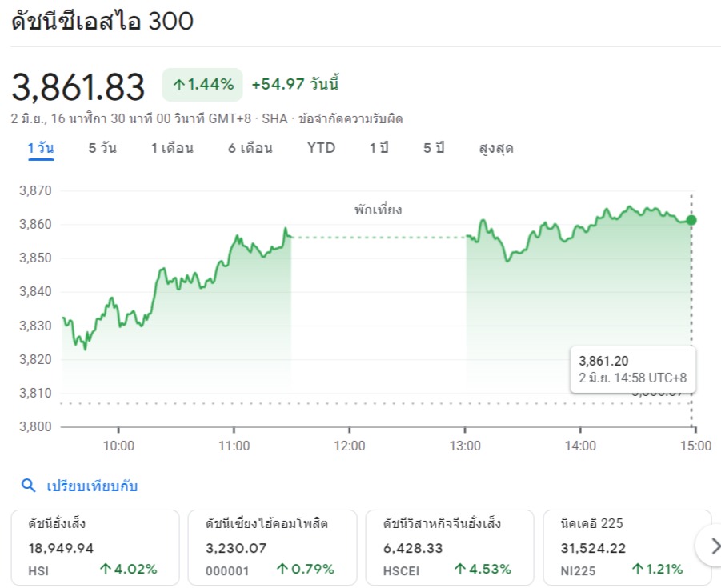Open the 1 เดือน chart range
The width and height of the screenshot is (721, 588).
172,148
